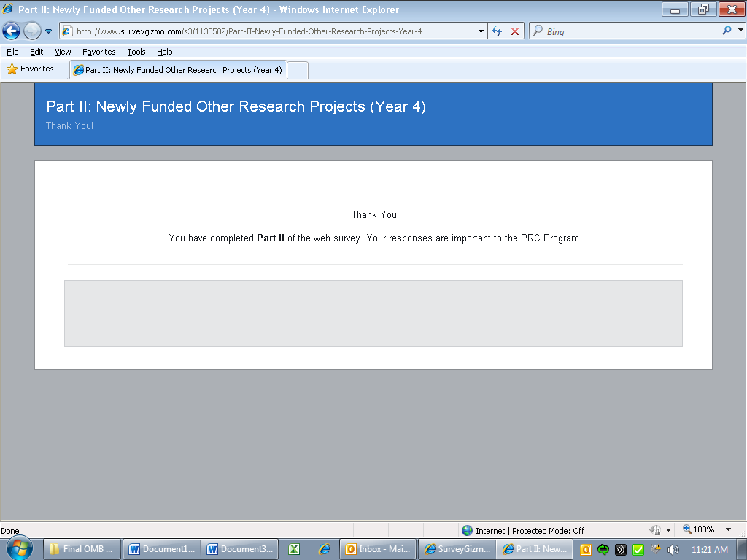Viewport: 747px width, 560px height.
Task: Expand the address bar URL history dropdown
Action: [481, 31]
